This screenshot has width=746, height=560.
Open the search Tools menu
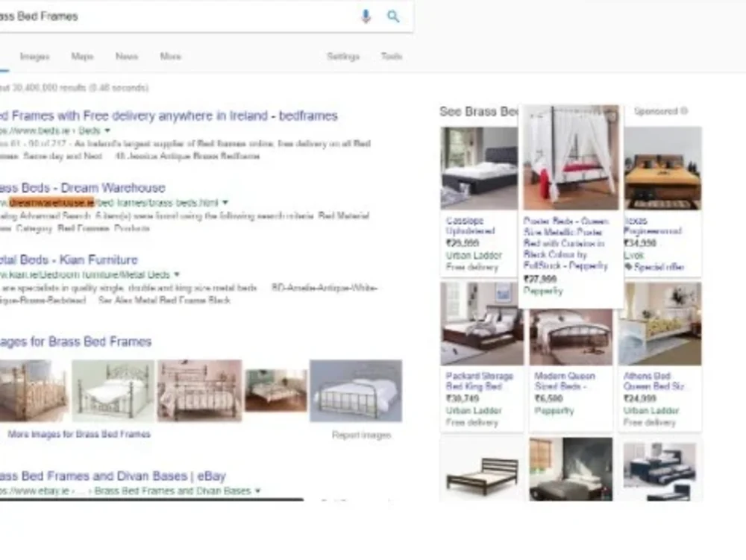(x=392, y=57)
